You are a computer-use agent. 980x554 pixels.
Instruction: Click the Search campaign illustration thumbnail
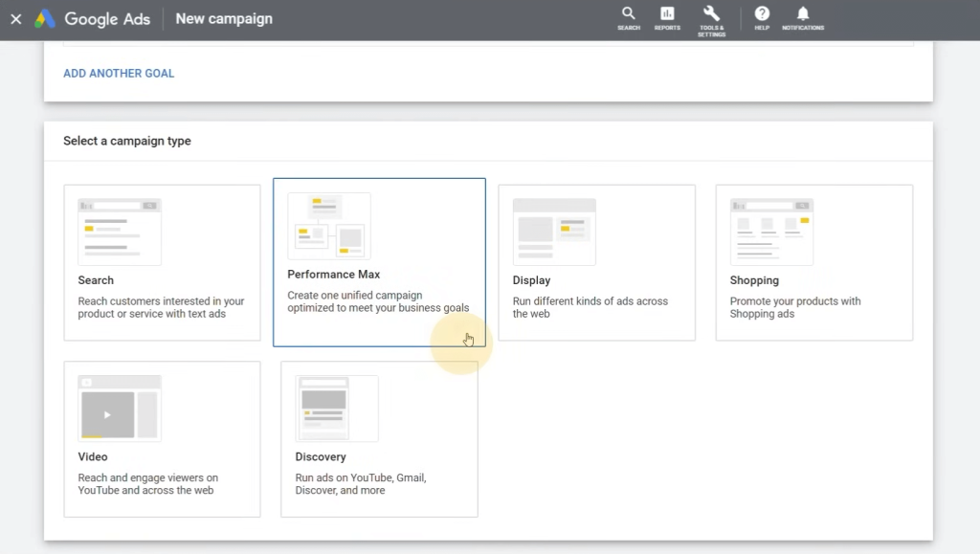pos(120,232)
